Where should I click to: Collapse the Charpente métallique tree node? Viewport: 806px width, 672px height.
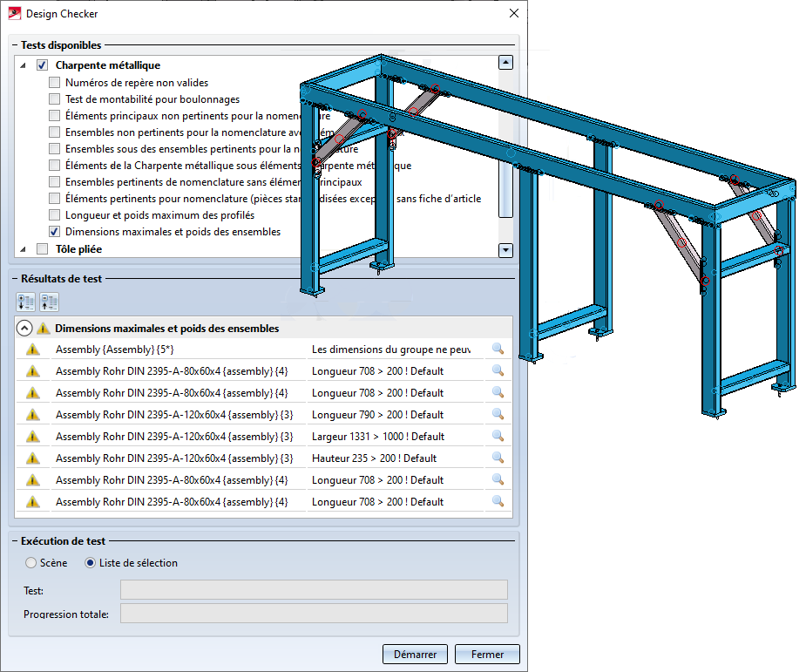23,65
